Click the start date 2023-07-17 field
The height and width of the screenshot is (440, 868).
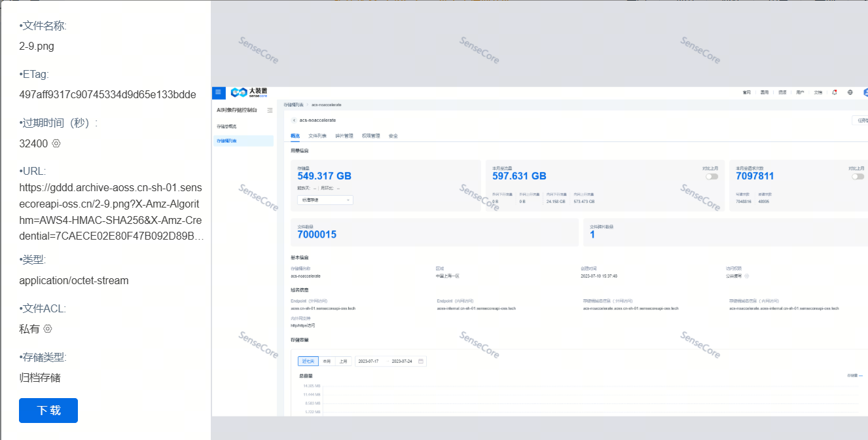pos(369,361)
